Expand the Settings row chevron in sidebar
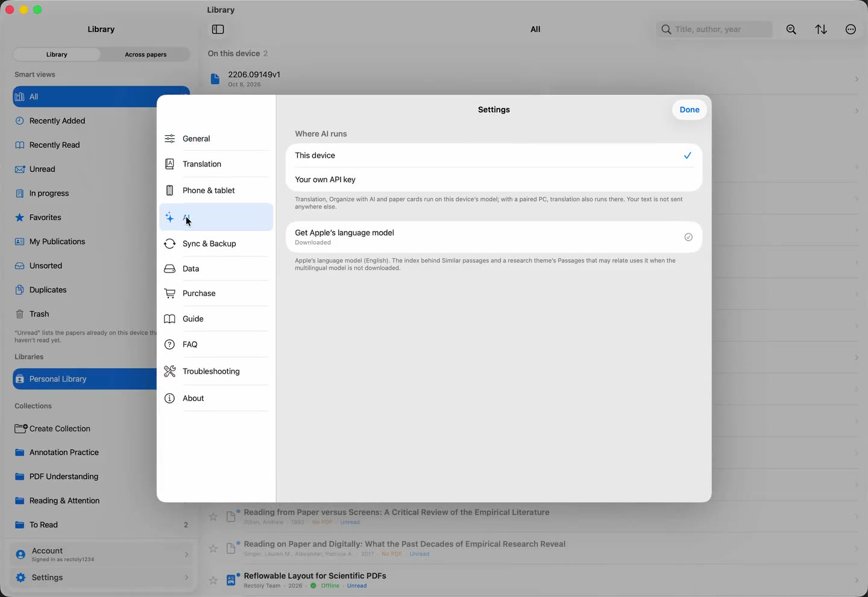Viewport: 868px width, 597px height. click(x=187, y=578)
